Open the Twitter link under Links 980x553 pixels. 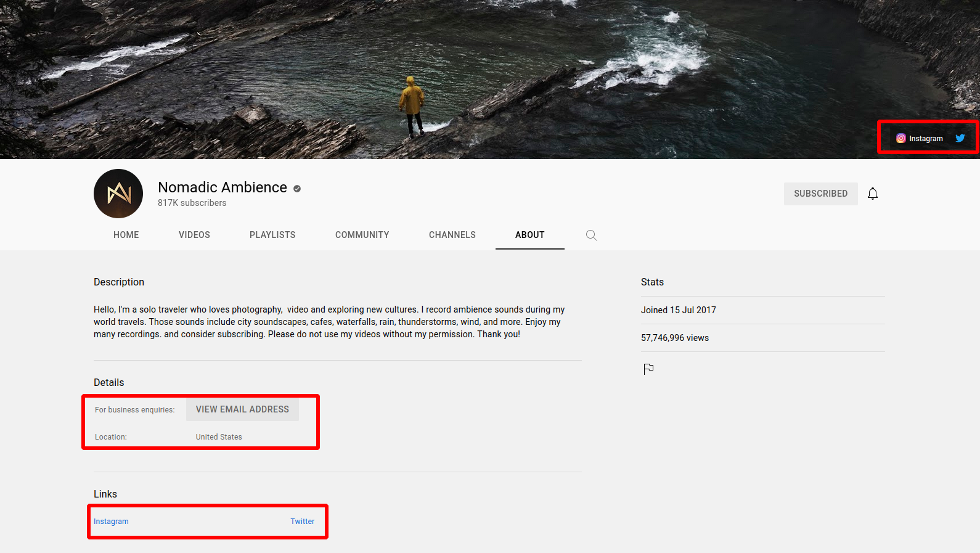pyautogui.click(x=303, y=522)
